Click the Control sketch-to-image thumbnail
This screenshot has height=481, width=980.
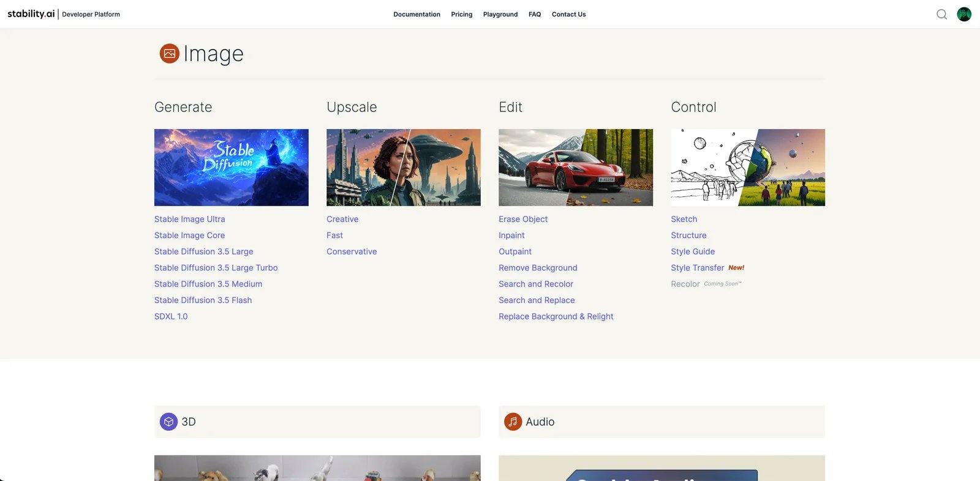[747, 167]
